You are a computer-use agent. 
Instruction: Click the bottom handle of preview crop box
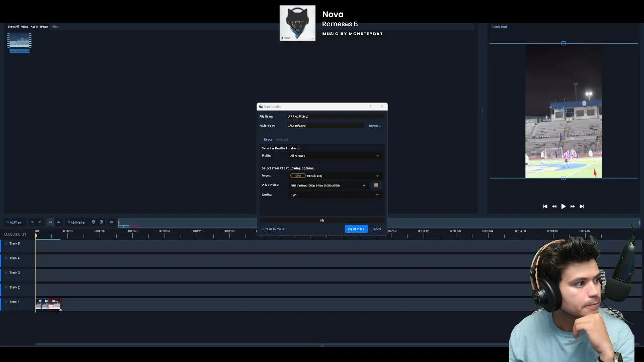[563, 178]
